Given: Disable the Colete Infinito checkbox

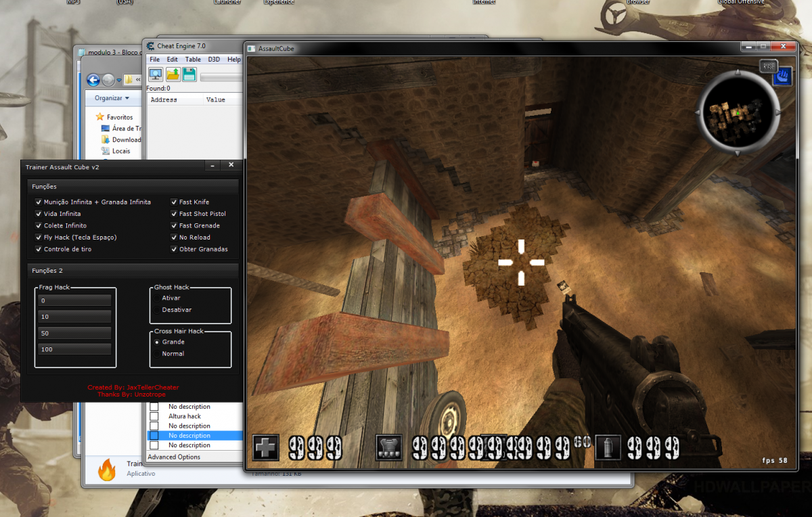Looking at the screenshot, I should [x=39, y=225].
